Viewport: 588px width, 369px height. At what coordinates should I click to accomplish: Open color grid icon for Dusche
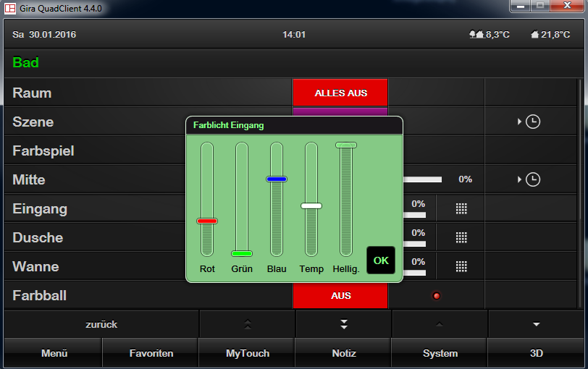click(x=461, y=237)
